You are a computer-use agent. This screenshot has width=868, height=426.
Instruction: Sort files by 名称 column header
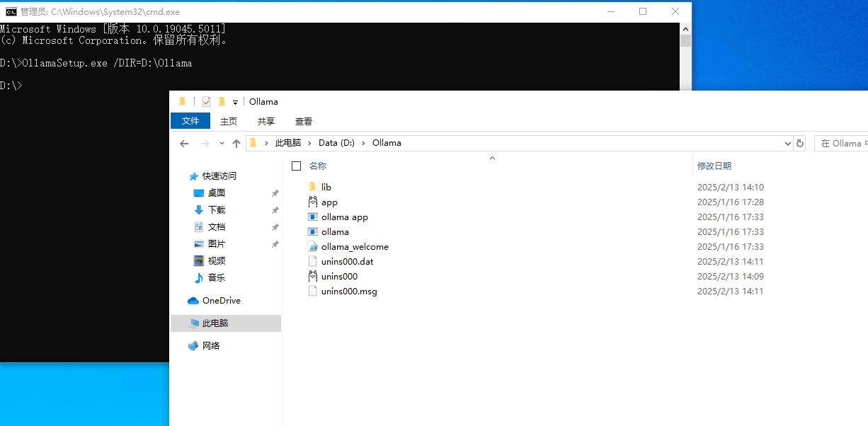[x=318, y=166]
